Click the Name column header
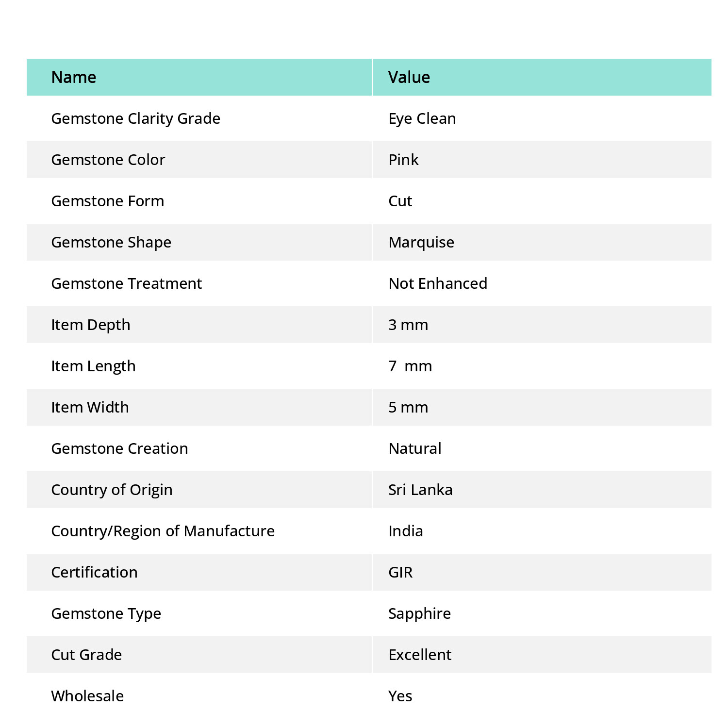Screen dimensions: 728x728 pos(74,77)
